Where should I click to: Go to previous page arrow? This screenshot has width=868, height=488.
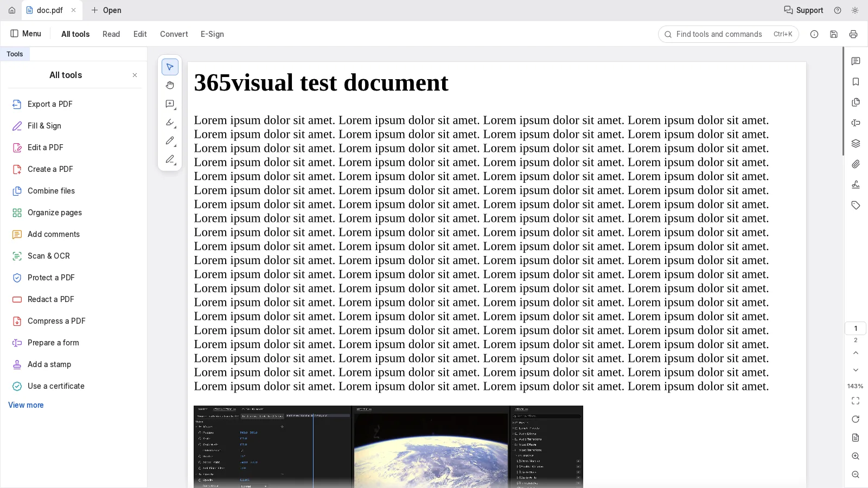click(856, 353)
